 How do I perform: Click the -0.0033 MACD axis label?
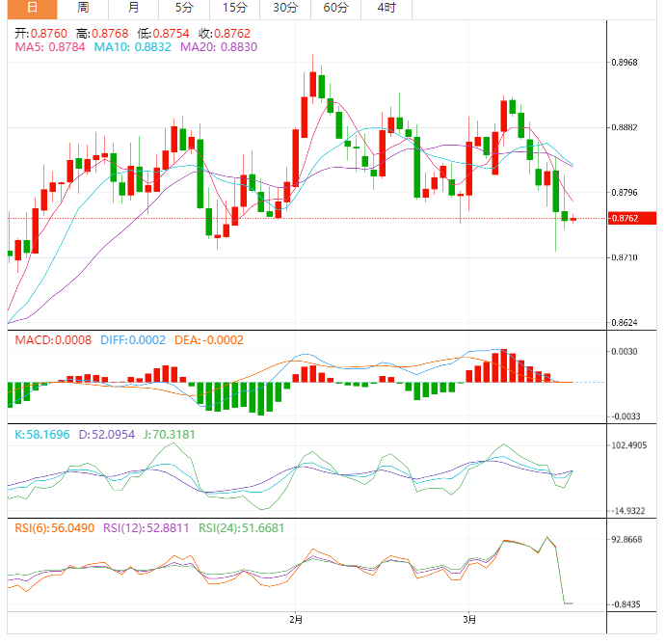click(x=626, y=416)
